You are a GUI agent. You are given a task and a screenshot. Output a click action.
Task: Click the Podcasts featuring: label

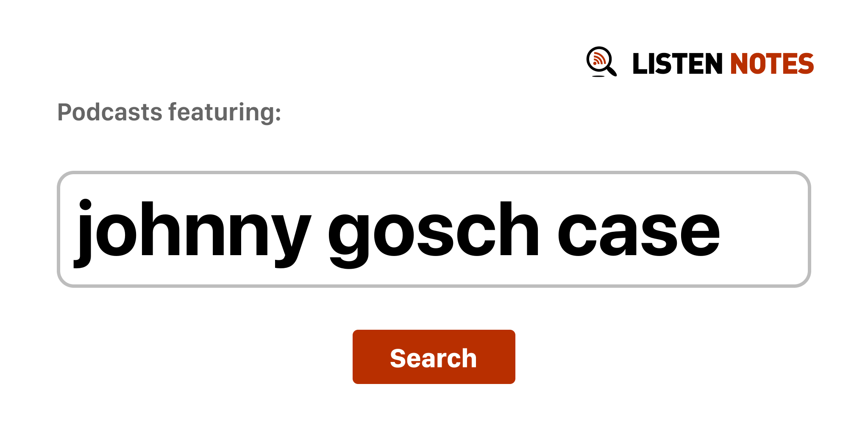click(169, 112)
